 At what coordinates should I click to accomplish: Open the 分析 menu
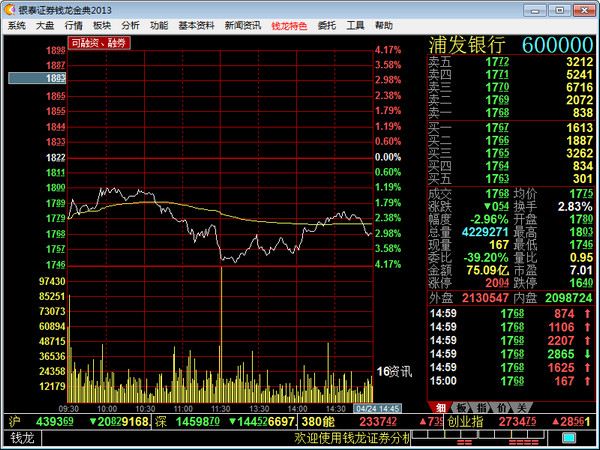(x=130, y=26)
